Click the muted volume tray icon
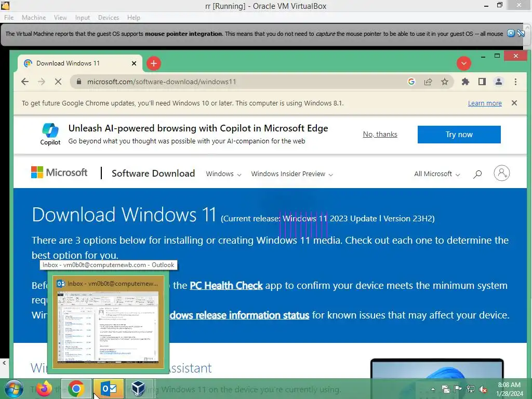The height and width of the screenshot is (399, 532). pyautogui.click(x=483, y=389)
